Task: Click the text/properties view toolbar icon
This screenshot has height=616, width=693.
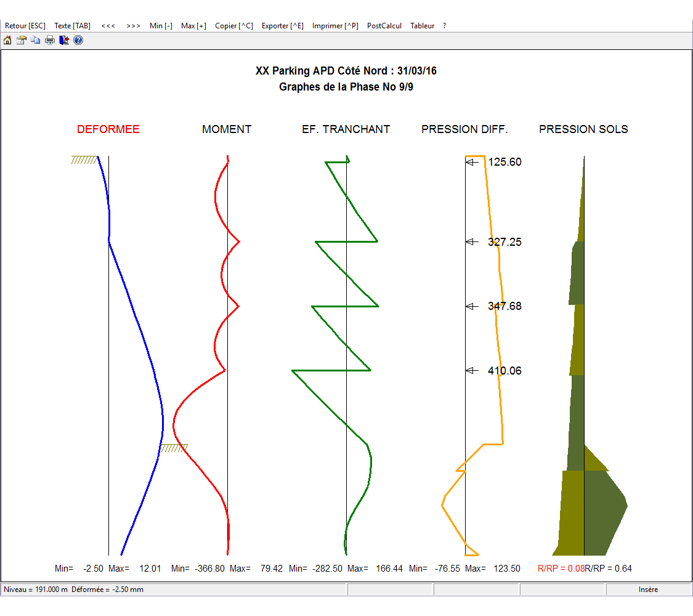Action: (21, 40)
